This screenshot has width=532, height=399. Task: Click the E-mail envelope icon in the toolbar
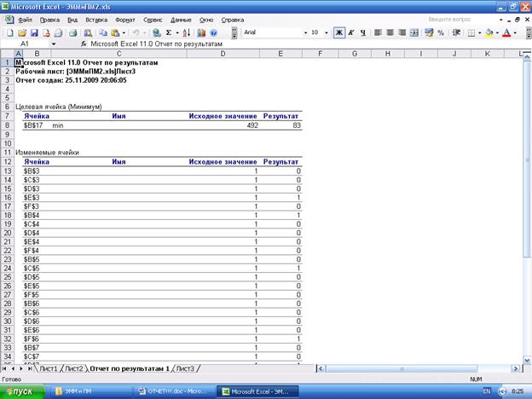[x=58, y=33]
